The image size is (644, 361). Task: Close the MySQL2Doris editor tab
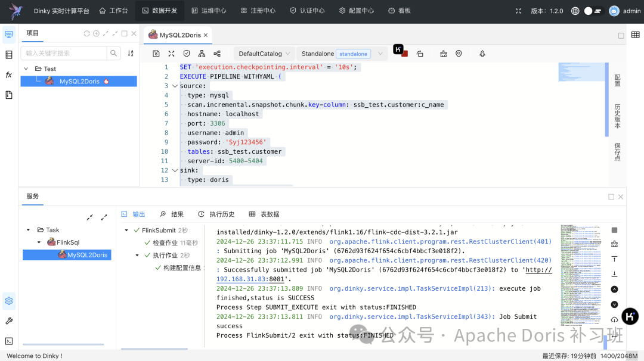pos(206,35)
